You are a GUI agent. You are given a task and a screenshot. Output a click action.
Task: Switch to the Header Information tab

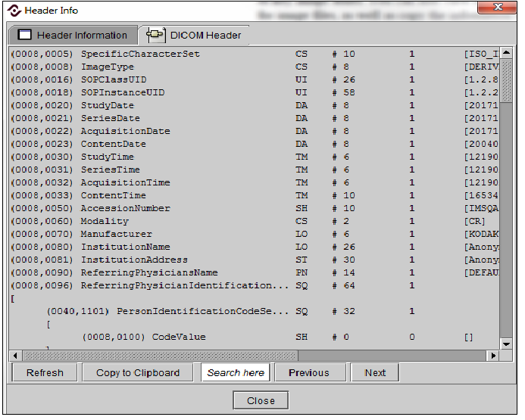73,35
